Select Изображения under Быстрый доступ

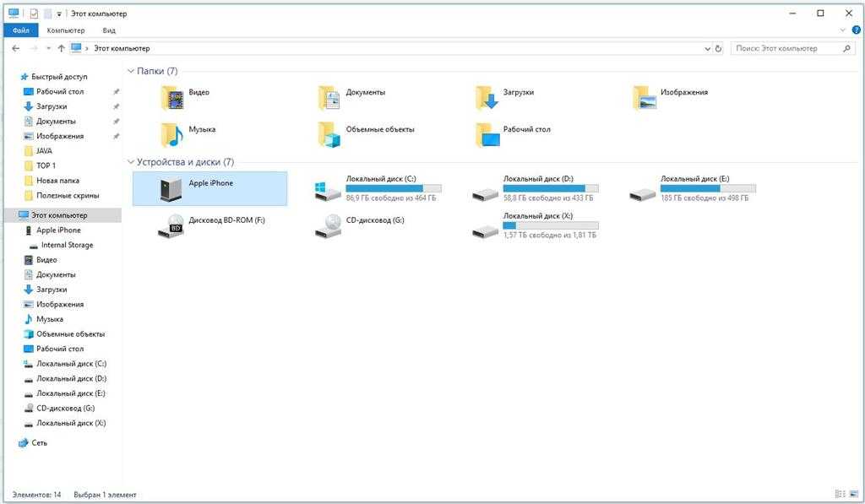tap(60, 136)
